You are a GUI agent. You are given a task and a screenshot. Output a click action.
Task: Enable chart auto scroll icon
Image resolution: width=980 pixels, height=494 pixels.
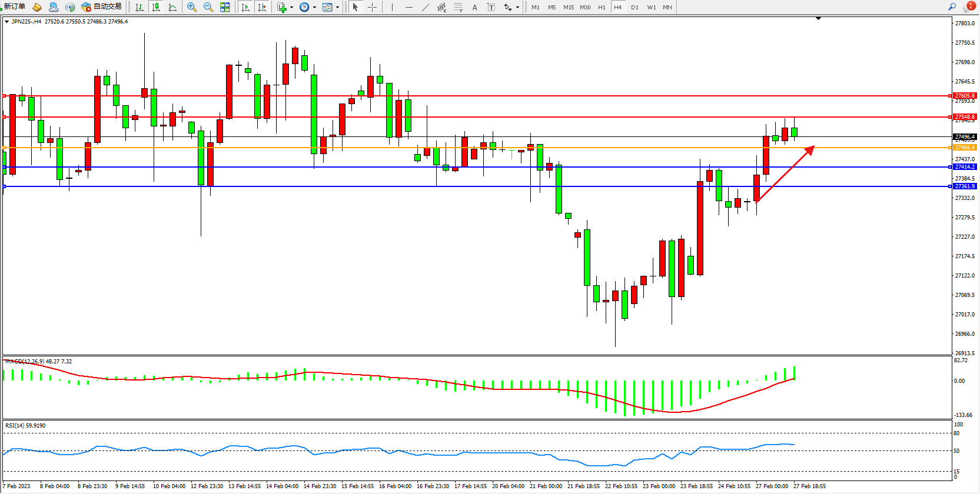pyautogui.click(x=245, y=7)
